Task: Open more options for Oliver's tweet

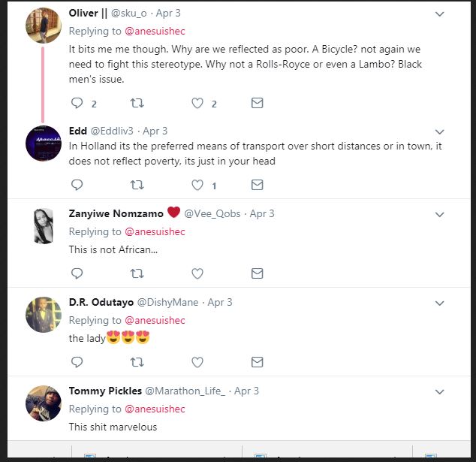Action: 440,14
